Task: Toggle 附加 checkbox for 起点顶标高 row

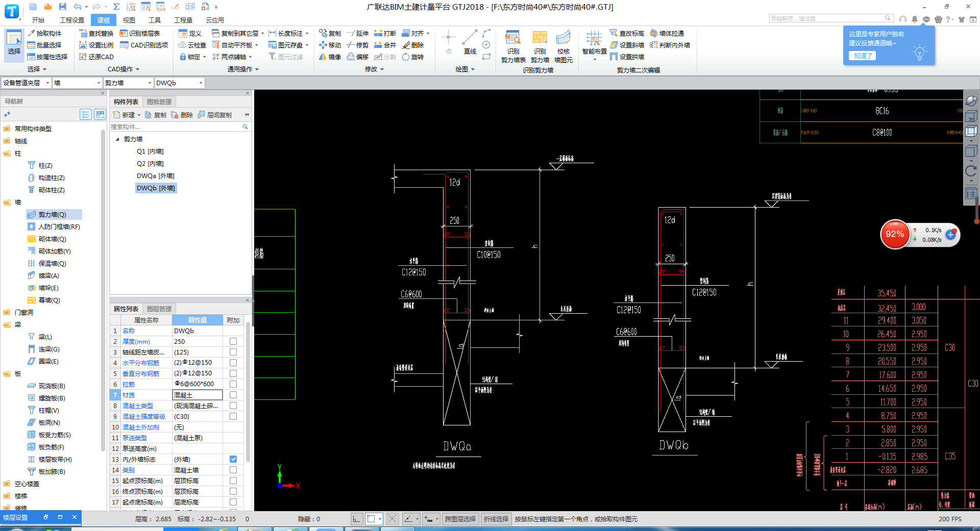Action: pos(233,481)
